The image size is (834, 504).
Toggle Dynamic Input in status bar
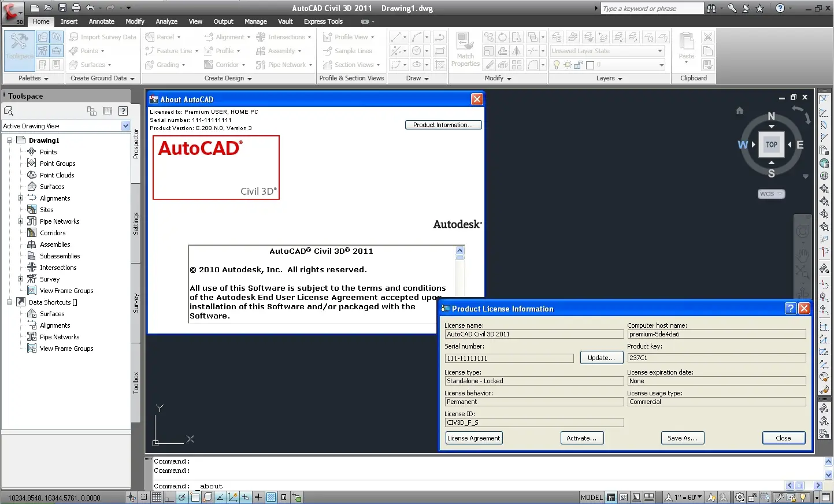[x=246, y=497]
